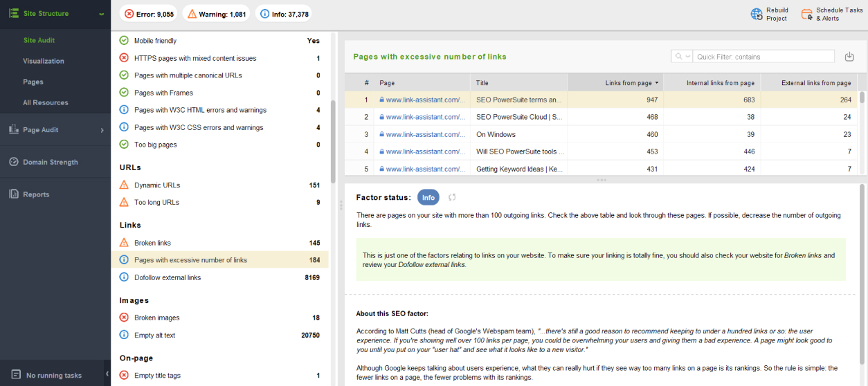Click the Title column header
868x386 pixels.
coord(518,83)
